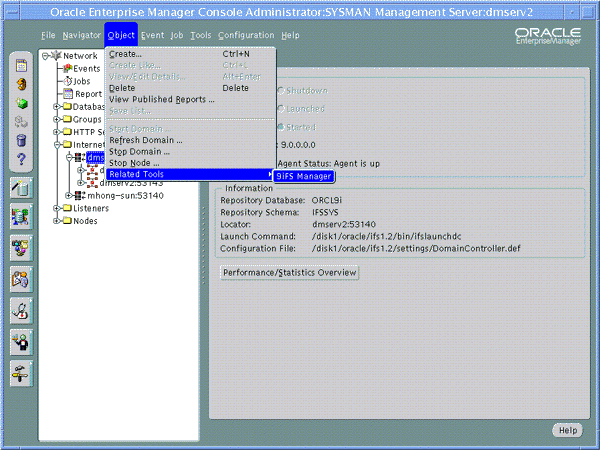Open the service management waiter drawer icon
Viewport: 600px width, 450px height.
(x=21, y=342)
